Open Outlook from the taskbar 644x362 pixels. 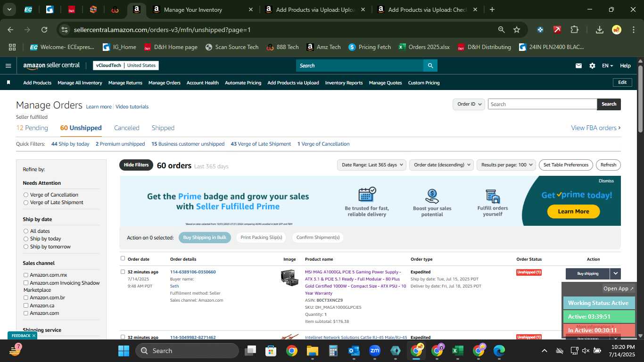point(354,351)
